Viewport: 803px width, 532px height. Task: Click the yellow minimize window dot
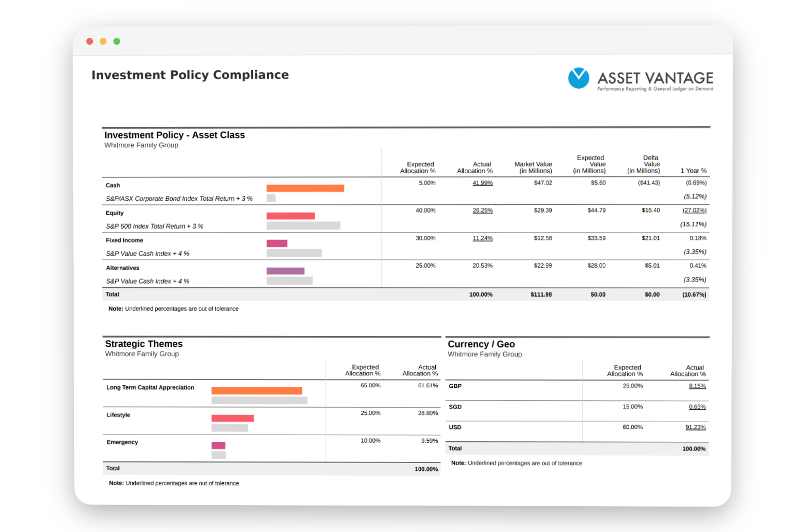(x=103, y=41)
